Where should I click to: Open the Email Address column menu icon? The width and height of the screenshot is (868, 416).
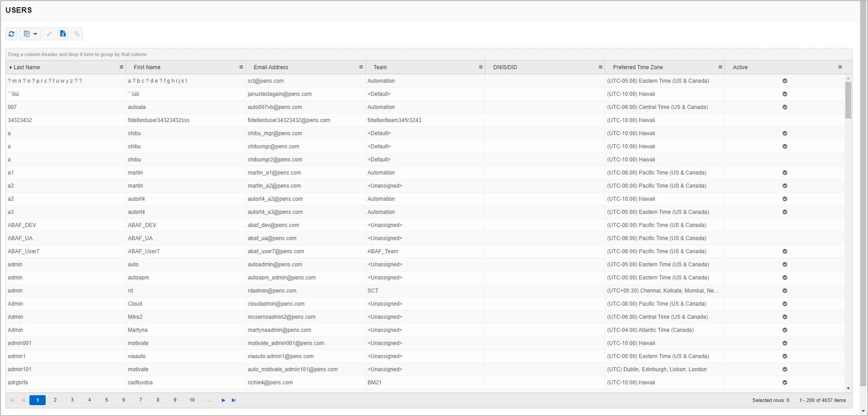tap(360, 67)
